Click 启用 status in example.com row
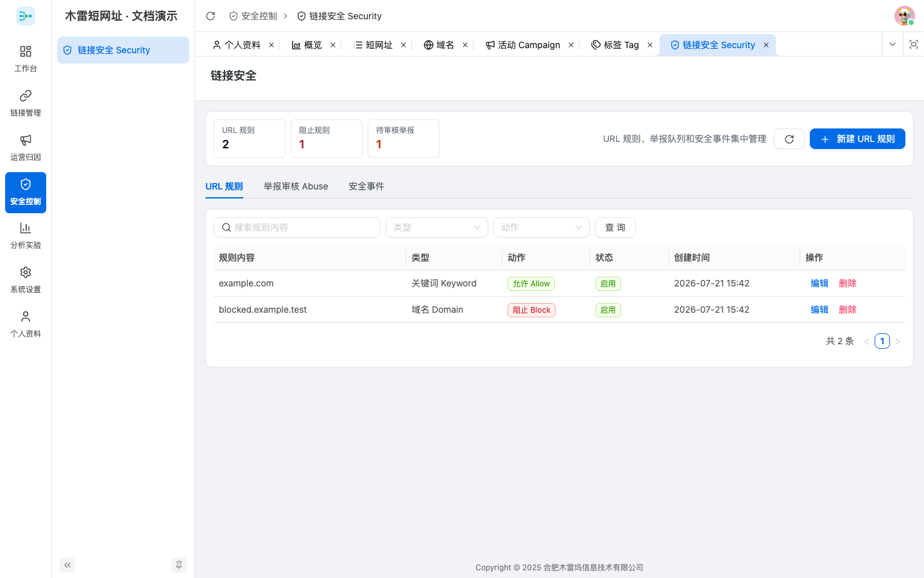Image resolution: width=924 pixels, height=578 pixels. click(x=608, y=284)
